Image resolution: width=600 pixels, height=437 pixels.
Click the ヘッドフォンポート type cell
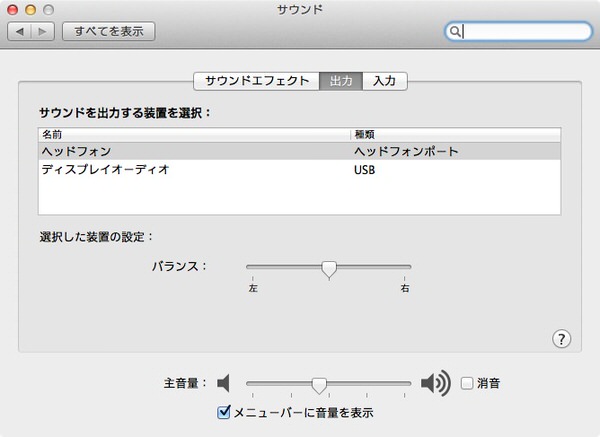pyautogui.click(x=406, y=152)
